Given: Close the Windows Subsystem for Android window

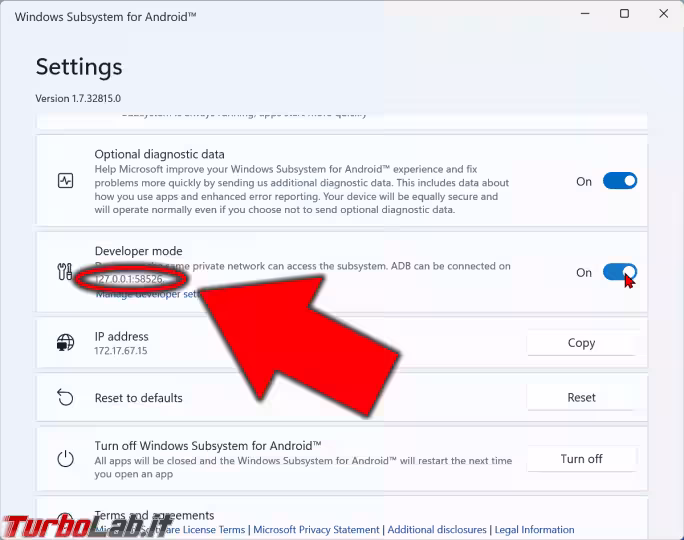Looking at the screenshot, I should pos(663,14).
